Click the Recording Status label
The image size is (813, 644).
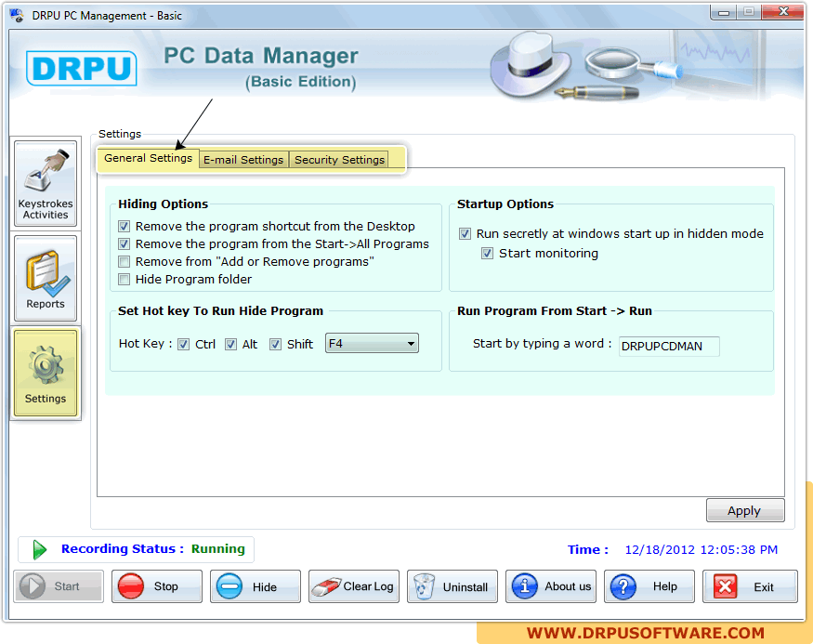[123, 548]
